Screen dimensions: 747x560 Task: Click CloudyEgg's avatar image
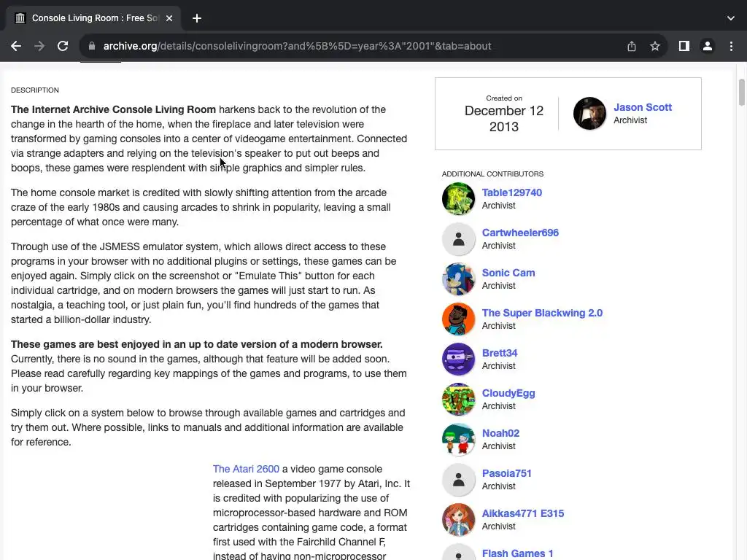[458, 399]
